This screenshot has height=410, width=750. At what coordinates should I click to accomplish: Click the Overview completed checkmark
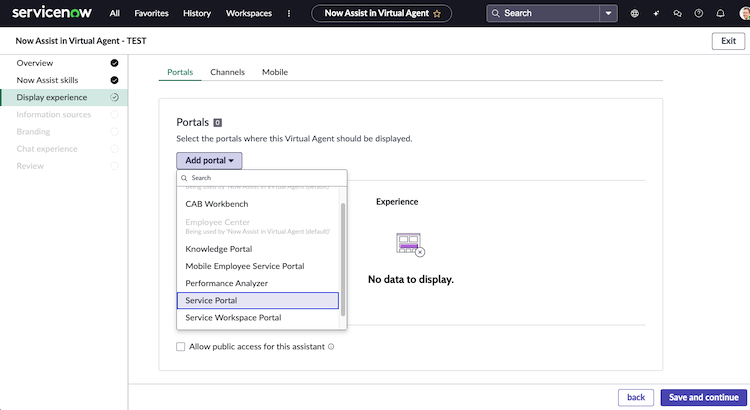click(x=114, y=63)
